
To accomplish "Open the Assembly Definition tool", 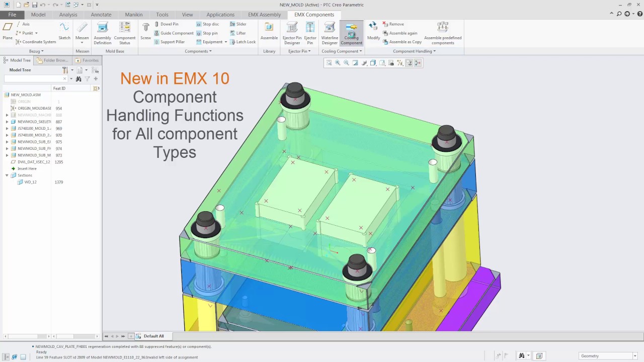I will 103,33.
